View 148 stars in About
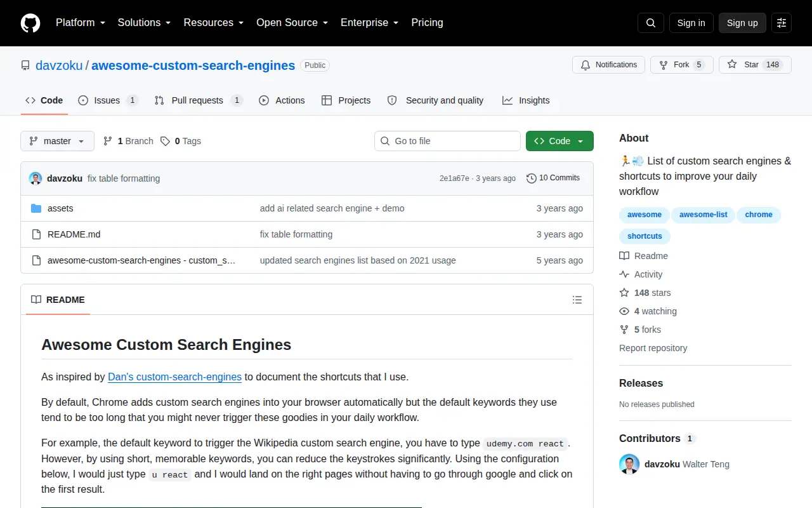Viewport: 812px width, 508px height. (645, 293)
